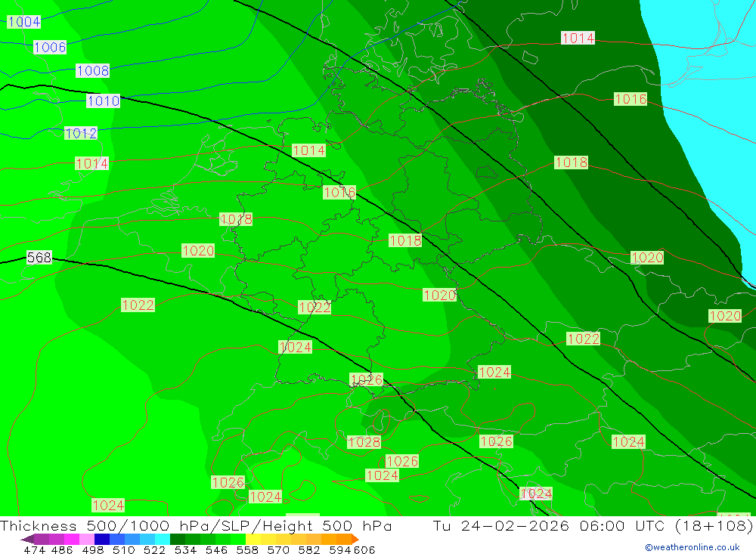Viewport: 756px width, 554px height.
Task: Click legend value 534
Action: tap(185, 549)
